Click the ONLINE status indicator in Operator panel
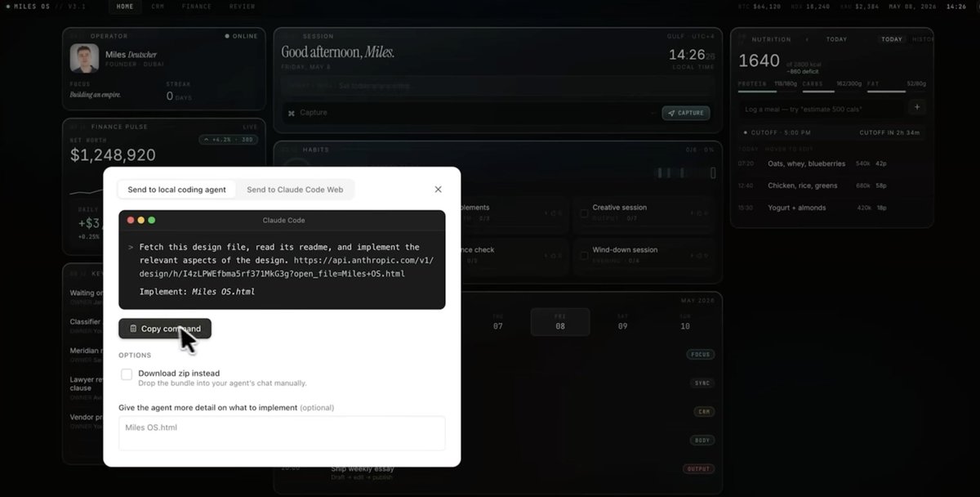Image resolution: width=980 pixels, height=497 pixels. pyautogui.click(x=241, y=36)
